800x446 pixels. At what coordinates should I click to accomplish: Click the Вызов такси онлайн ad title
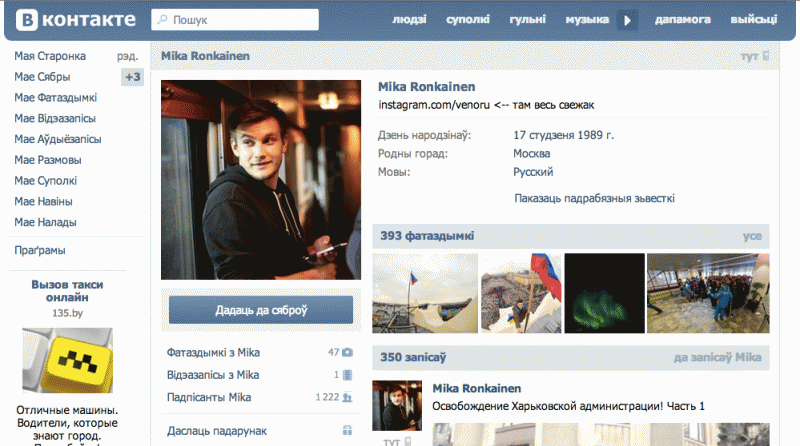67,291
